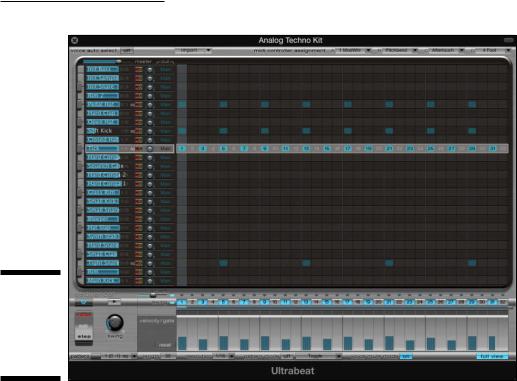The height and width of the screenshot is (381, 517).
Task: Open the import dropdown menu
Action: [x=193, y=51]
